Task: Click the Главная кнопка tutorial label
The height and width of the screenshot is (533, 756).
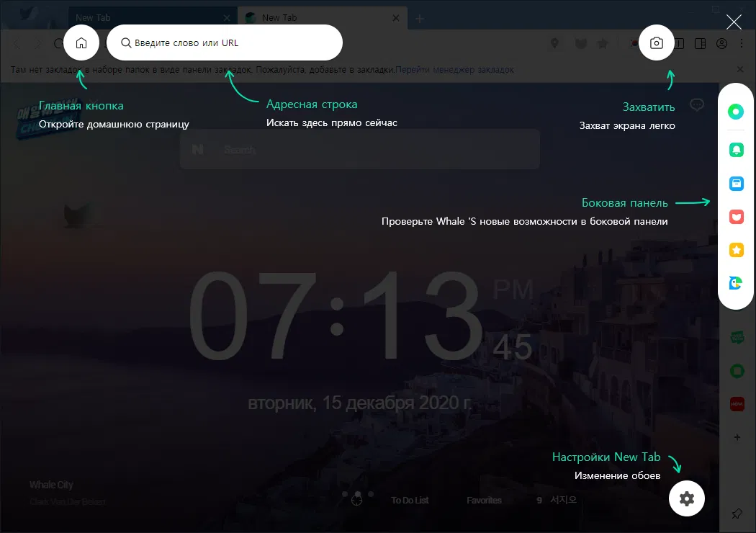Action: tap(81, 106)
